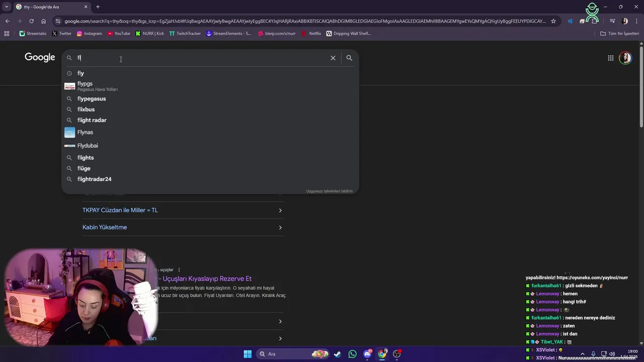Open the Chrome profile avatar in toolbar

point(625,21)
